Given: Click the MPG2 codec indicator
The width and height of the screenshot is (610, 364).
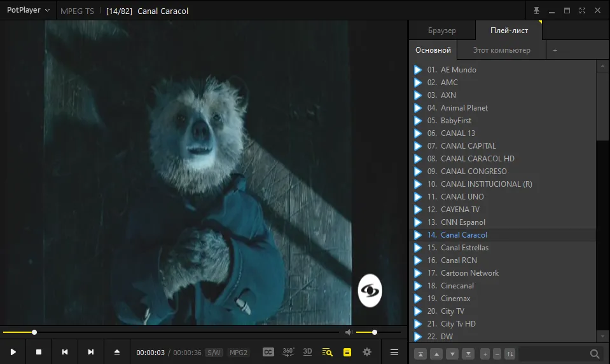Looking at the screenshot, I should [x=239, y=353].
